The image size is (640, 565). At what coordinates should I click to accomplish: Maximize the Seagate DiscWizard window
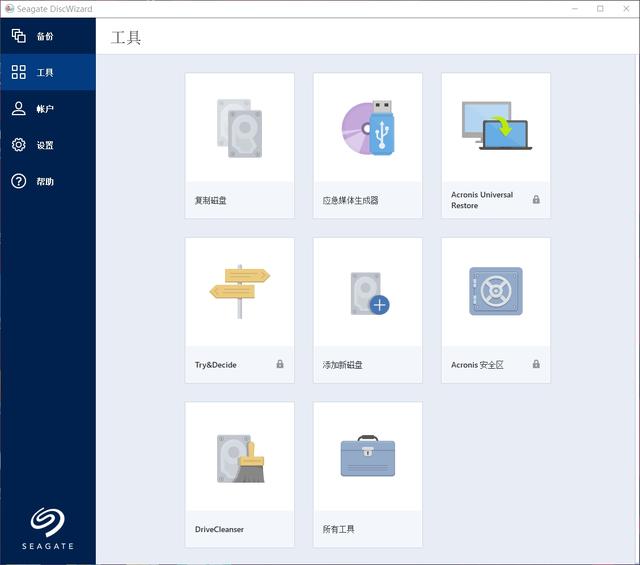[600, 9]
